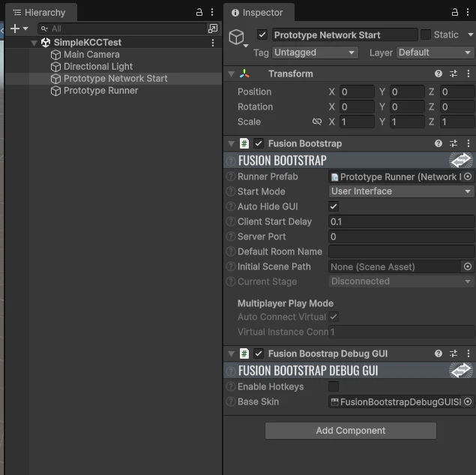Switch to the Inspector tab
The image size is (476, 475).
[259, 13]
